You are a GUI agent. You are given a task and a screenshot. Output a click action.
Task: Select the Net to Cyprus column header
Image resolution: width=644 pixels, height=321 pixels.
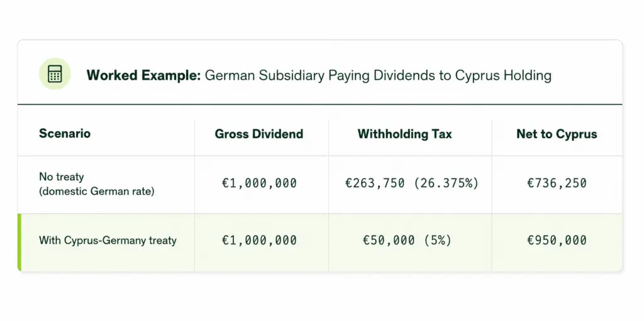pyautogui.click(x=557, y=134)
